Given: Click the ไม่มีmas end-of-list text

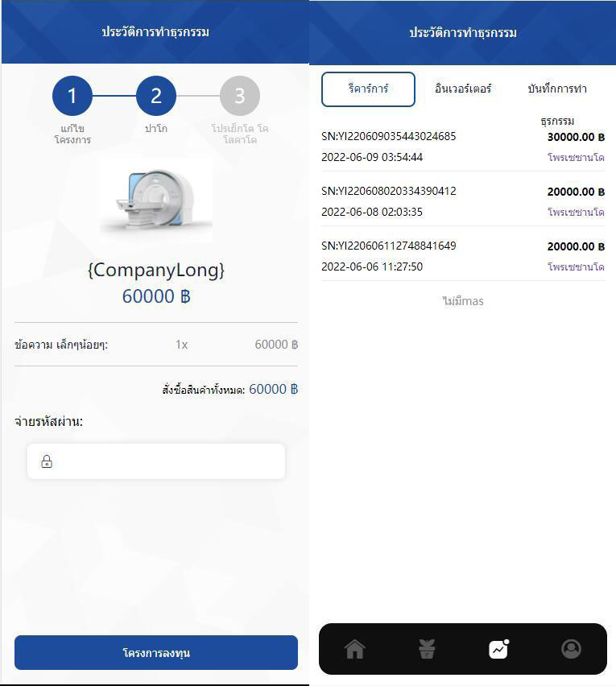Looking at the screenshot, I should [x=463, y=301].
